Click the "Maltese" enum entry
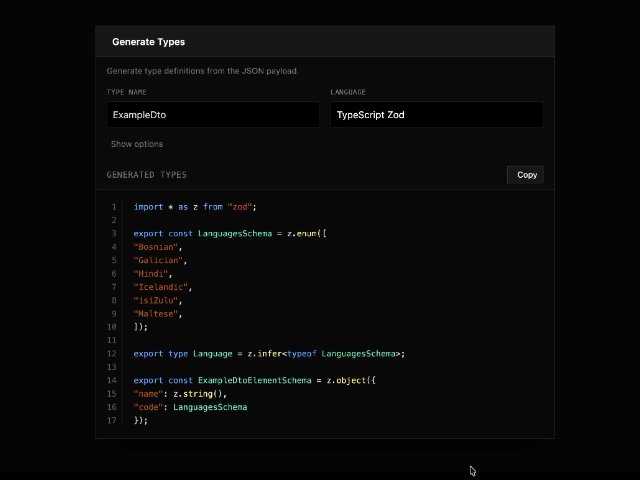The height and width of the screenshot is (480, 640). (x=157, y=313)
